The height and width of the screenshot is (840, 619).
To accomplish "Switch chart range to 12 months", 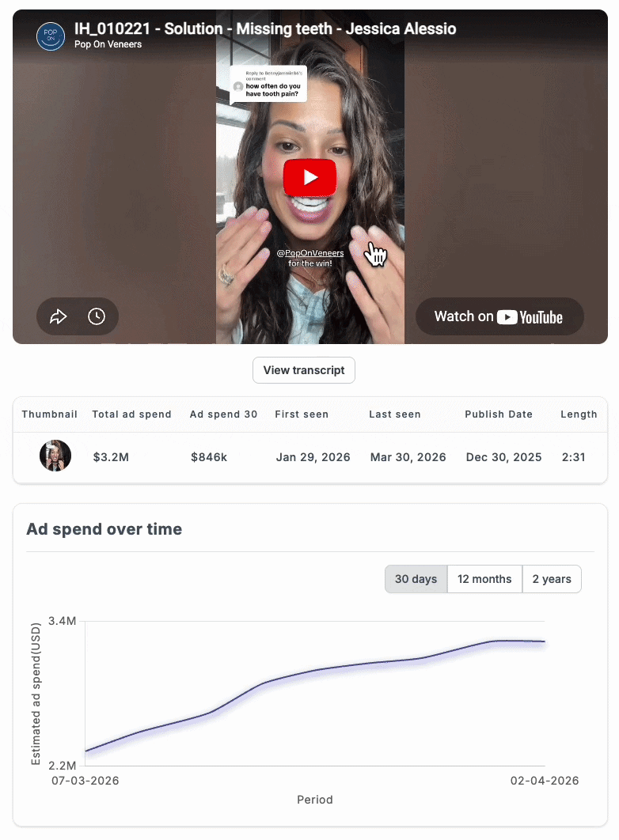I will pos(484,579).
